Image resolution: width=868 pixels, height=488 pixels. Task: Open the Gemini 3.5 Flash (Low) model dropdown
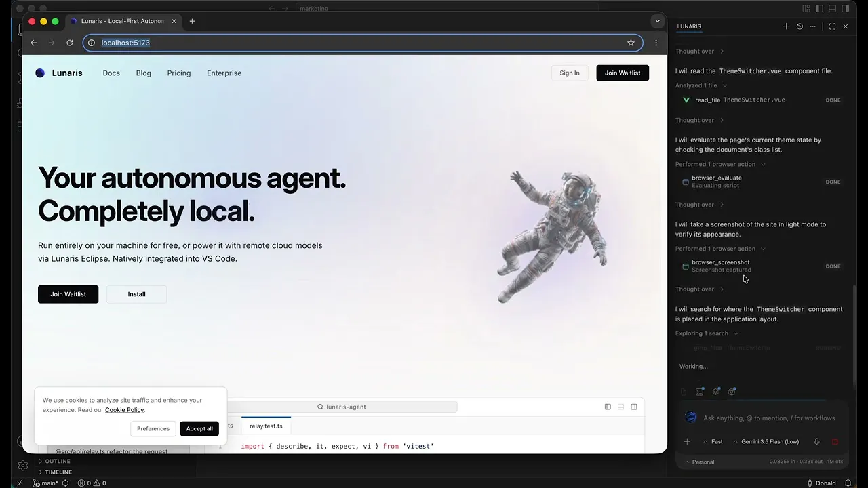[x=766, y=441]
